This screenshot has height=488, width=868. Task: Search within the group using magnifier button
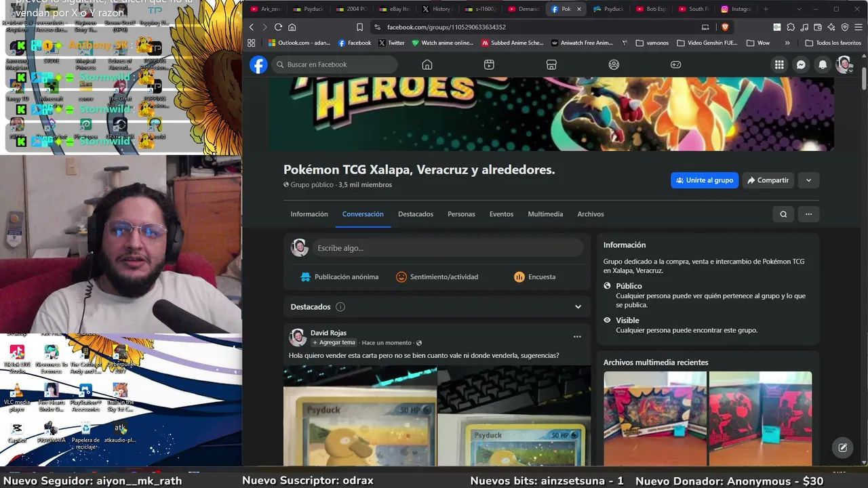783,214
